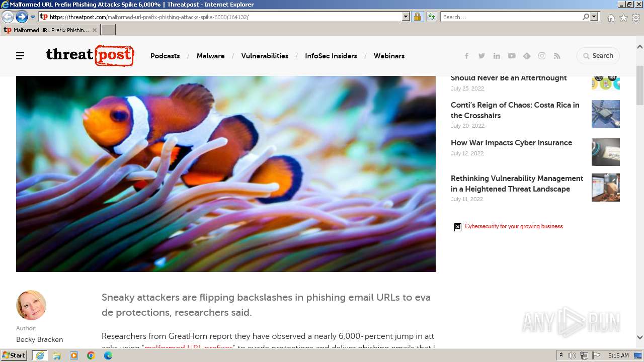
Task: Open the Vulnerabilities menu item
Action: tap(265, 56)
